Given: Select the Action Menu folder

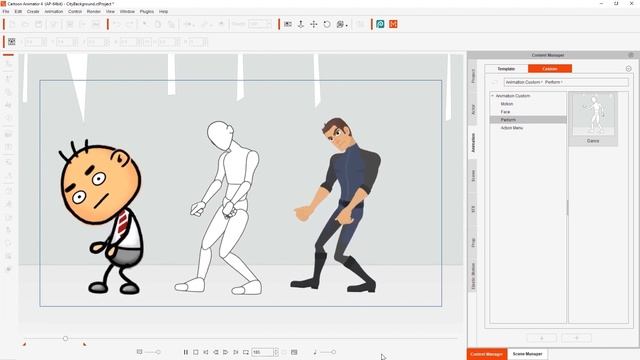Looking at the screenshot, I should 512,128.
